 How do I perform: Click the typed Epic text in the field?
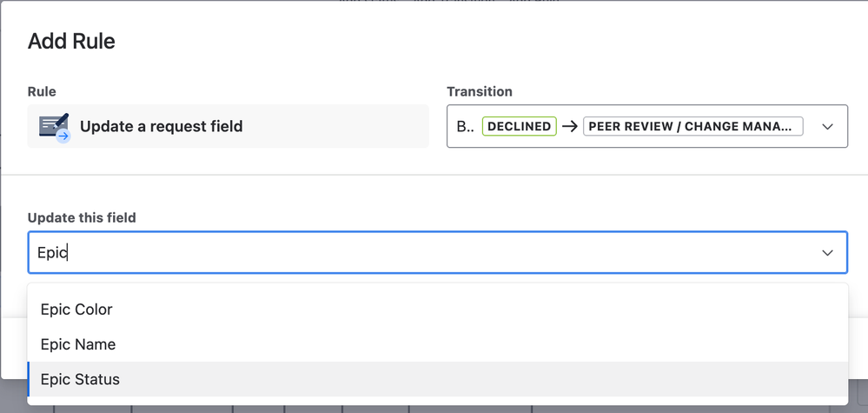pos(52,253)
